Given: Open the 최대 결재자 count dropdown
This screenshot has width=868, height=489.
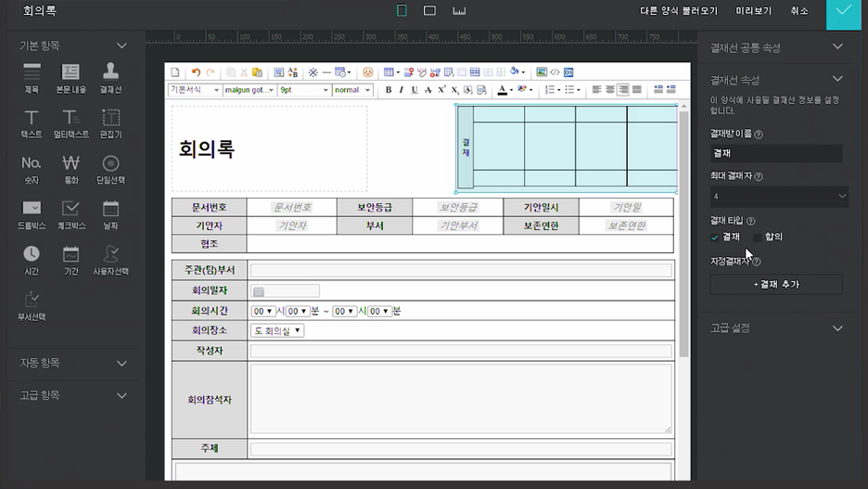Looking at the screenshot, I should (x=779, y=196).
